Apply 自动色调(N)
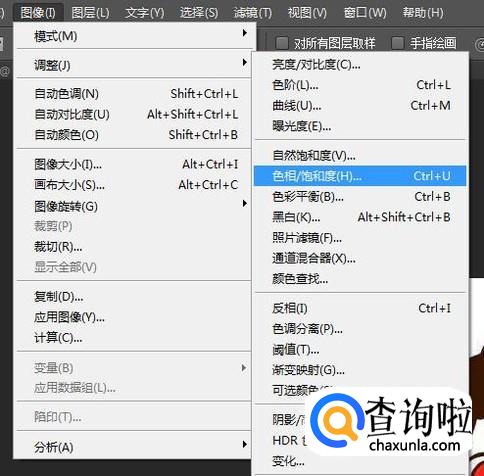The height and width of the screenshot is (476, 484). click(x=133, y=94)
